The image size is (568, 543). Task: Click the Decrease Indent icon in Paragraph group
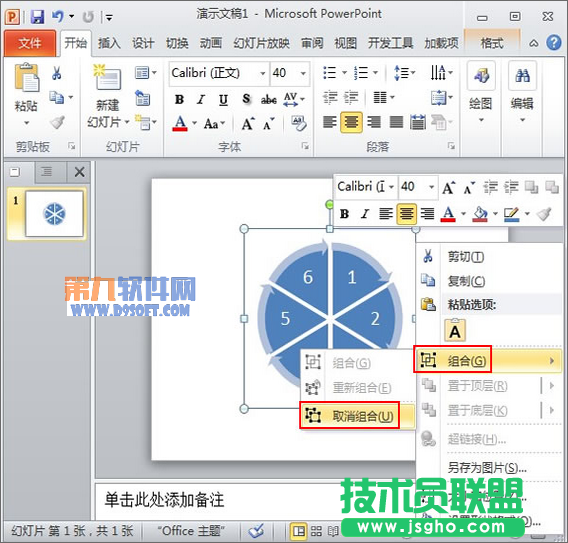pyautogui.click(x=330, y=97)
